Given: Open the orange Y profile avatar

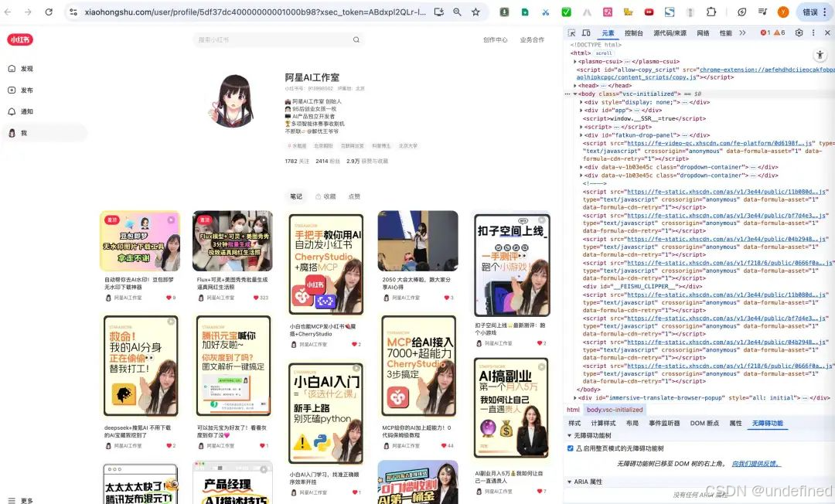Looking at the screenshot, I should 782,12.
